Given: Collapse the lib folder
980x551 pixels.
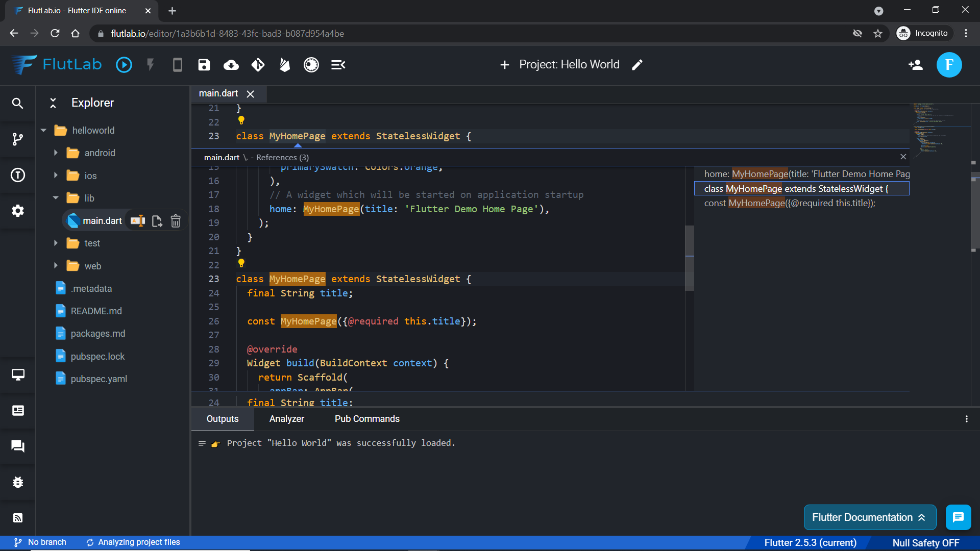Looking at the screenshot, I should [x=56, y=198].
